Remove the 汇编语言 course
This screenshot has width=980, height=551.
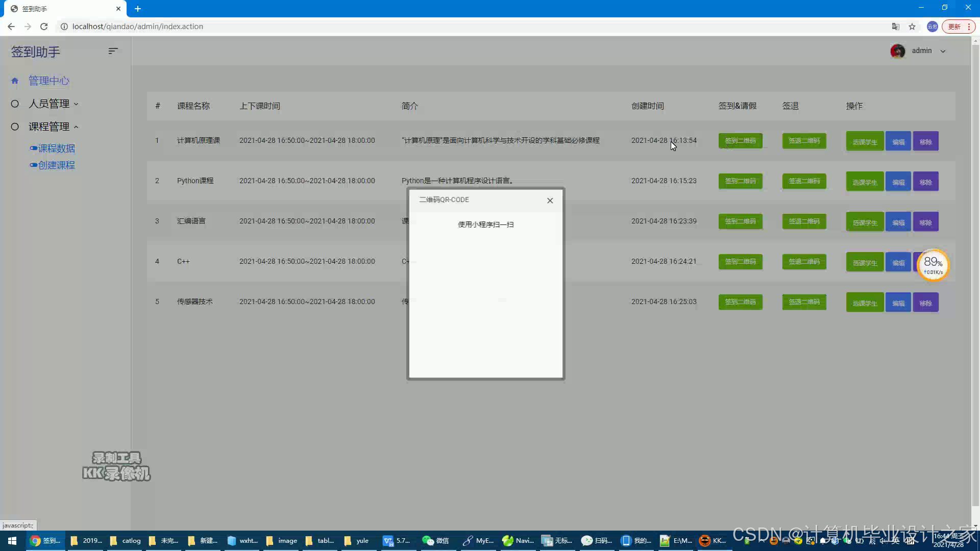[926, 222]
